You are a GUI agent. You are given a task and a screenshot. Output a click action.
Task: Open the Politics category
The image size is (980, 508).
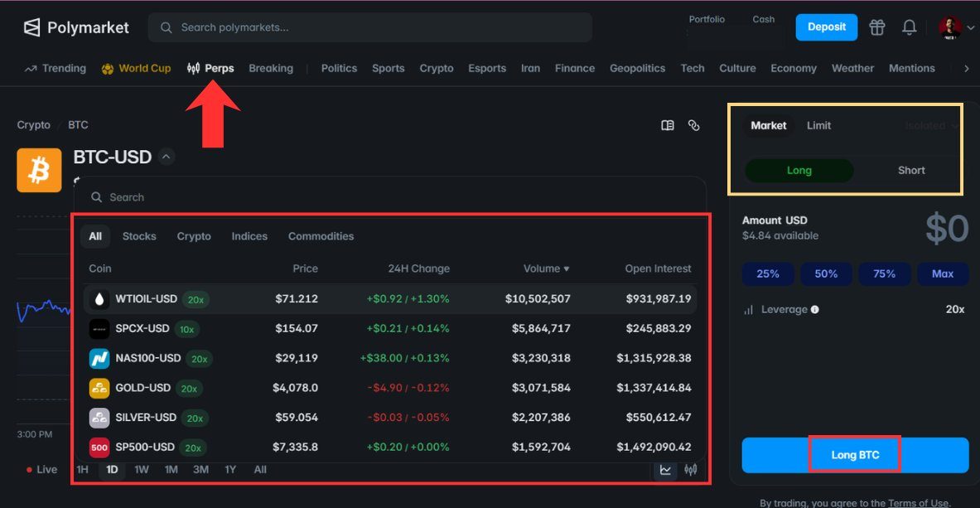pos(339,68)
